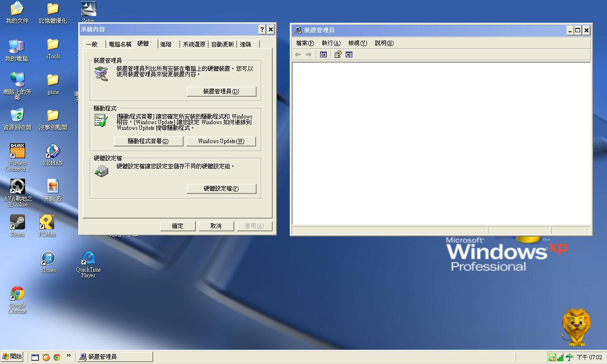The width and height of the screenshot is (607, 364).
Task: Click the green LINE tray icon
Action: tap(552, 358)
